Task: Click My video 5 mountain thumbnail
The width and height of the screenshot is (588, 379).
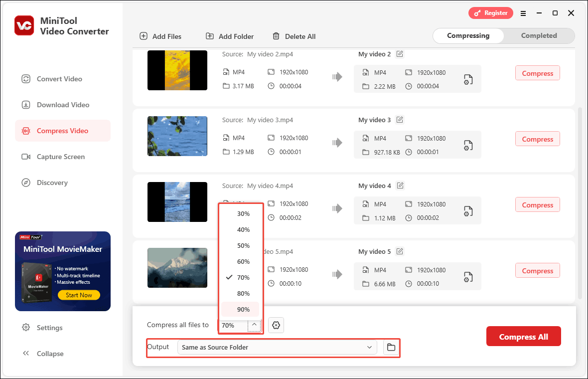Action: (x=177, y=268)
